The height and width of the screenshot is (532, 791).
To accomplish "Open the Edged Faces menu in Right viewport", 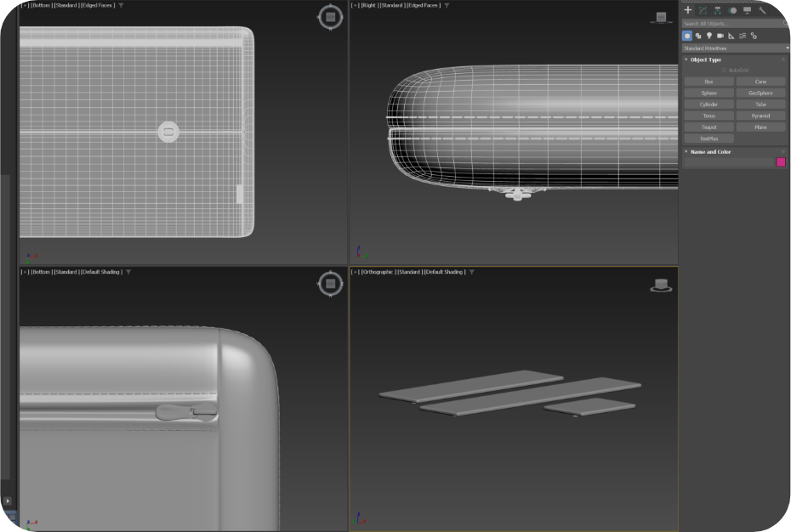I will click(x=423, y=5).
